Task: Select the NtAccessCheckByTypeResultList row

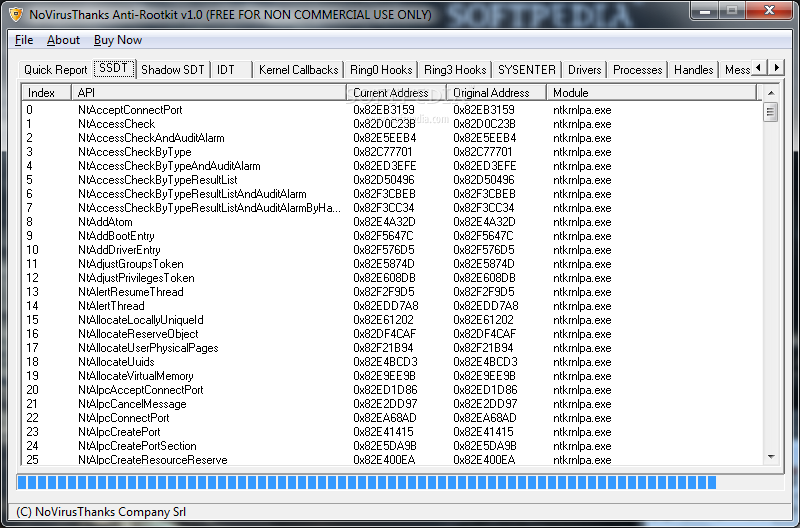Action: click(x=392, y=180)
